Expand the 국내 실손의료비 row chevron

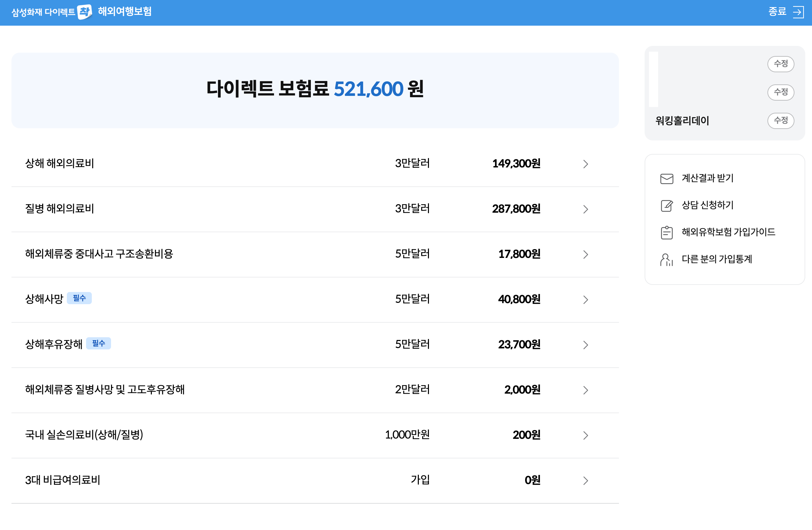pyautogui.click(x=586, y=435)
